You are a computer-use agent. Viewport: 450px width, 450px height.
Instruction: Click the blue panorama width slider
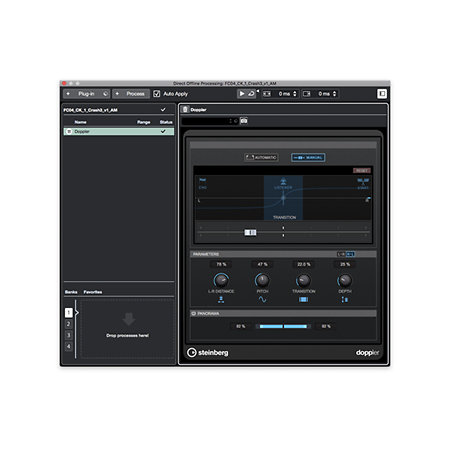tap(283, 326)
